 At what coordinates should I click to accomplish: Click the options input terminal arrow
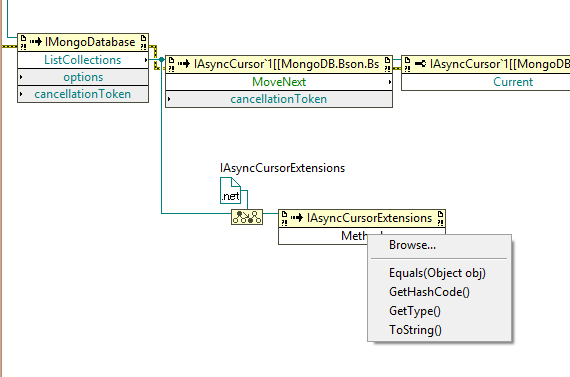tap(21, 77)
